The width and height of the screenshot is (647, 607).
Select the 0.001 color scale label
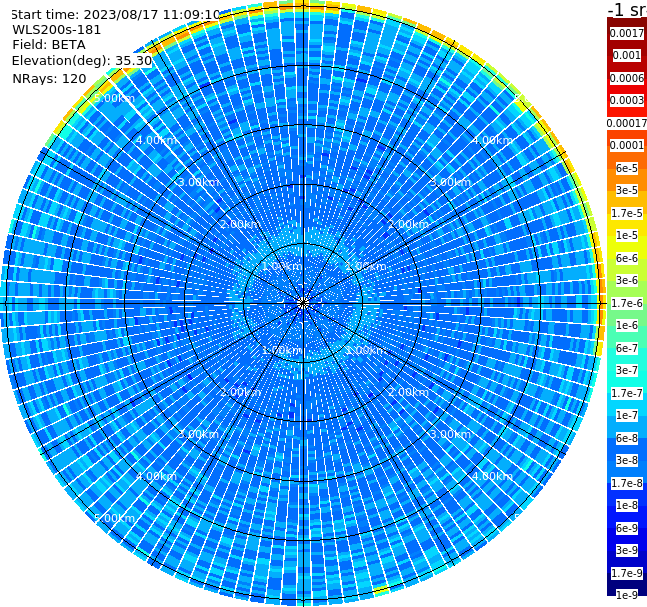[x=627, y=55]
